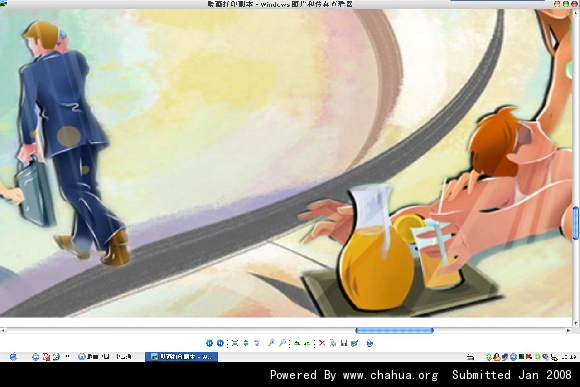580x387 pixels.
Task: Select the picture viewer taskbar button
Action: point(181,357)
